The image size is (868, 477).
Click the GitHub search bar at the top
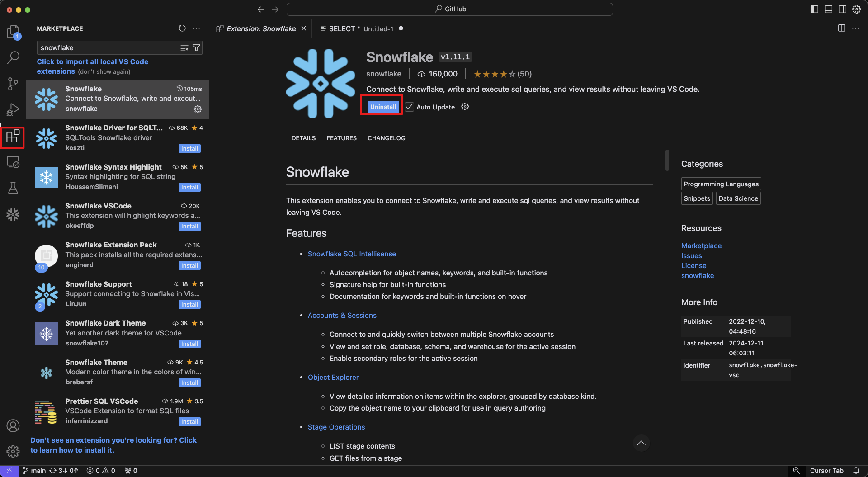coord(451,9)
